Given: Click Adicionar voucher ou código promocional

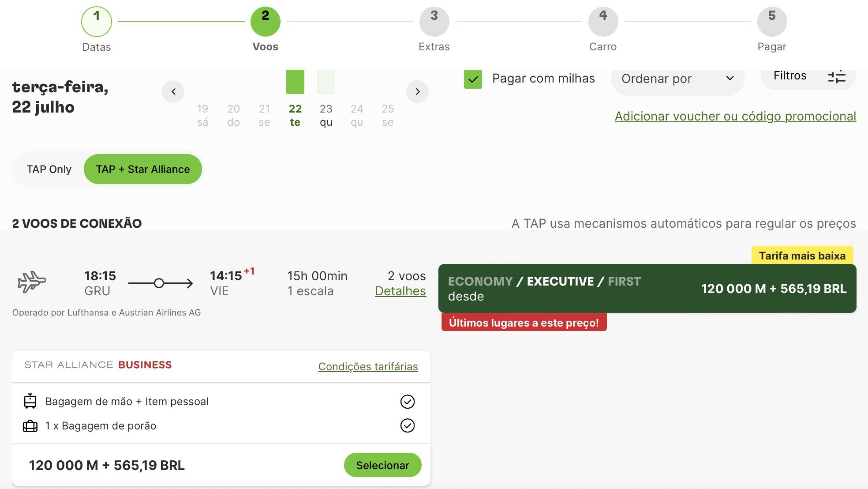Looking at the screenshot, I should pyautogui.click(x=735, y=116).
